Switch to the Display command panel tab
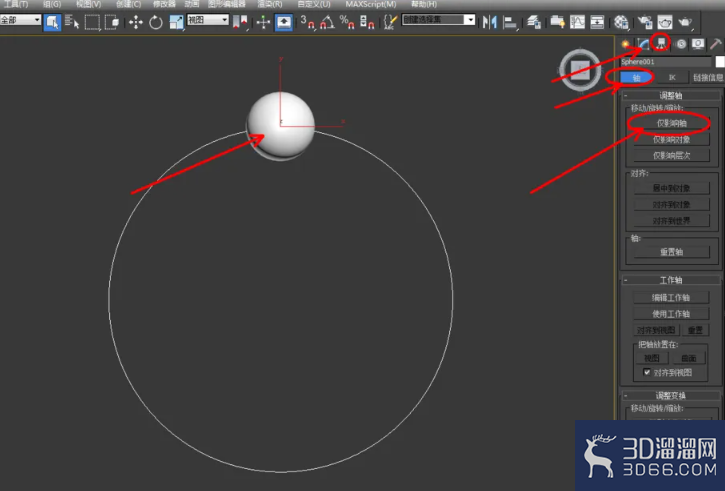Screen dimensions: 725x491 pos(698,44)
